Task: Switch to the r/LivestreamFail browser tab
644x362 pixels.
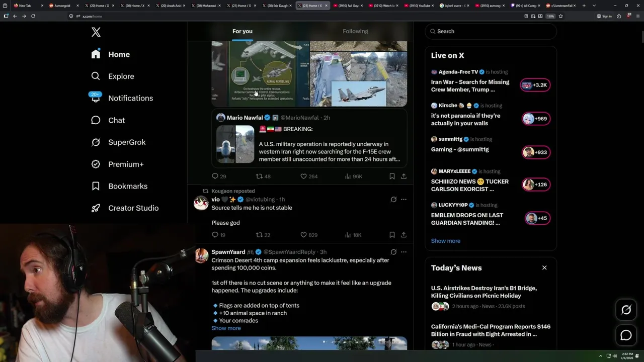Action: pyautogui.click(x=561, y=6)
